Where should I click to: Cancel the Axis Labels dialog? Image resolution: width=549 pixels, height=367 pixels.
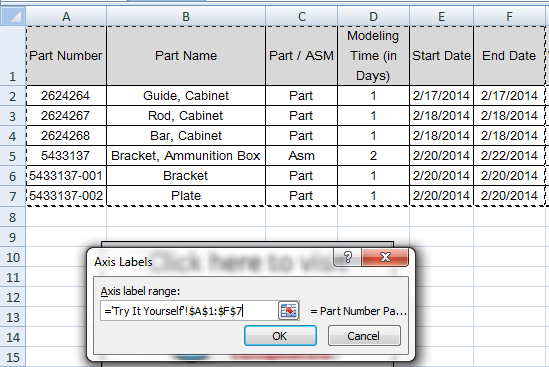click(364, 336)
